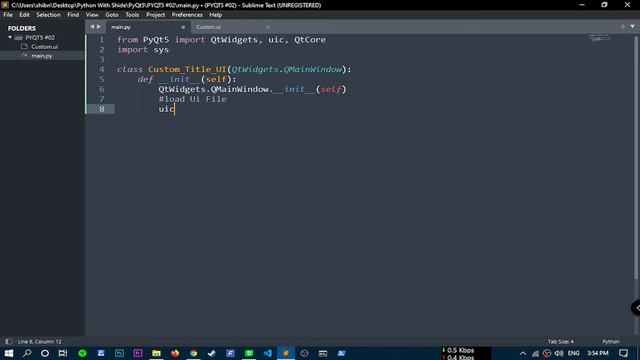Click the '#load Ui File' comment

coord(192,99)
